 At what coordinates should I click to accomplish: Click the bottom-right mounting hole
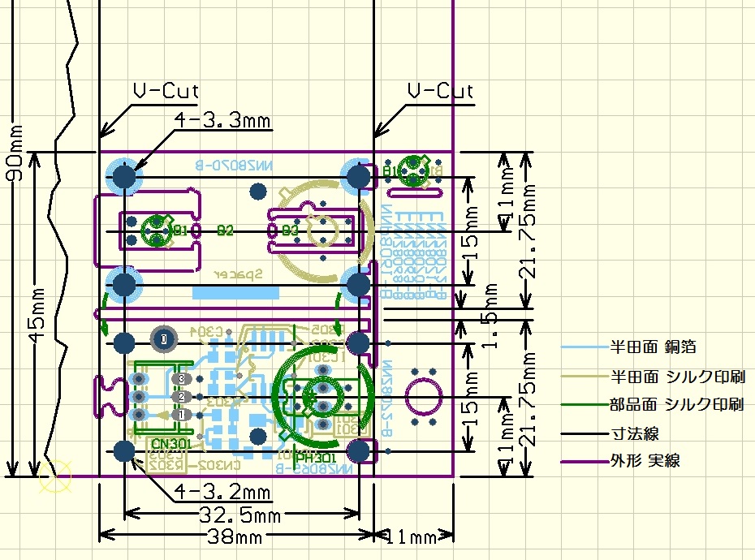358,451
